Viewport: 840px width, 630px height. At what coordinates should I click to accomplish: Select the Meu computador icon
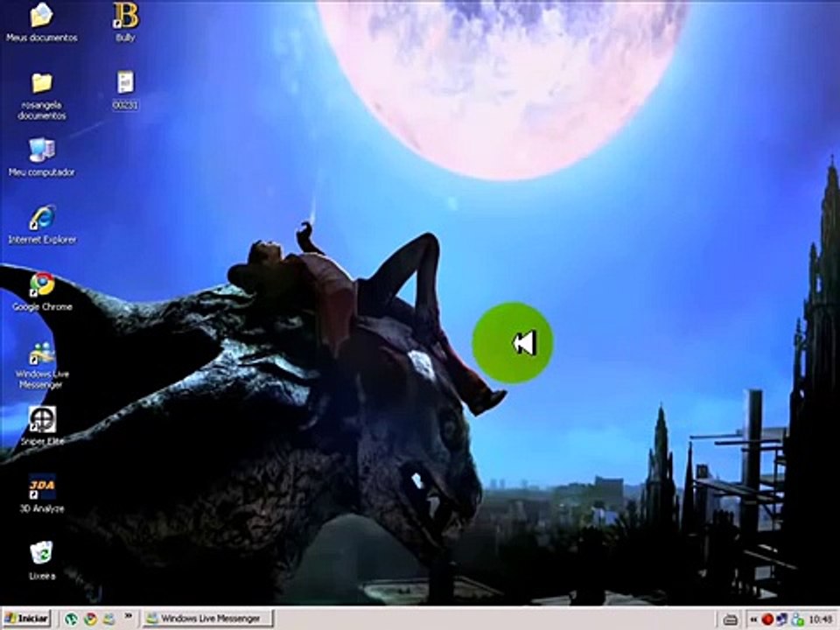(42, 157)
